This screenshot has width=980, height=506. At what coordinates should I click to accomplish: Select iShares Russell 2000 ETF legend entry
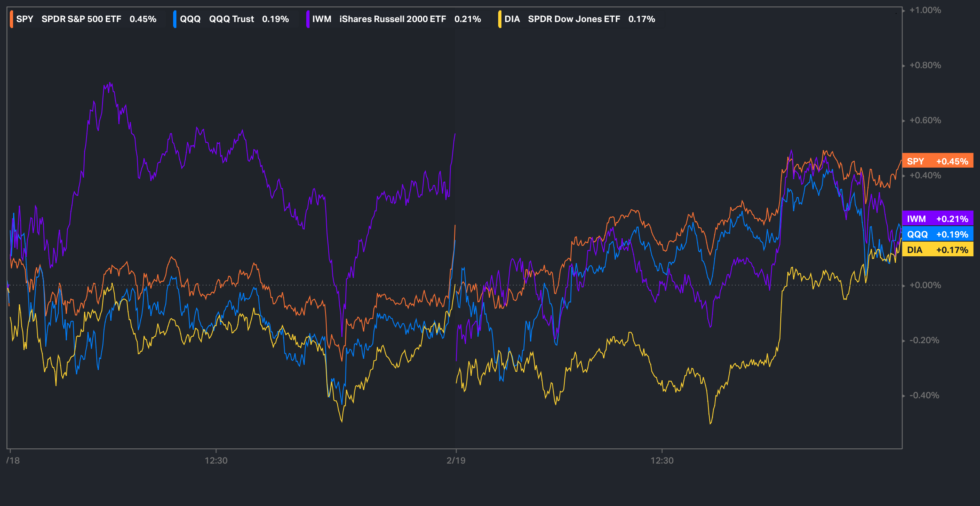click(x=392, y=19)
